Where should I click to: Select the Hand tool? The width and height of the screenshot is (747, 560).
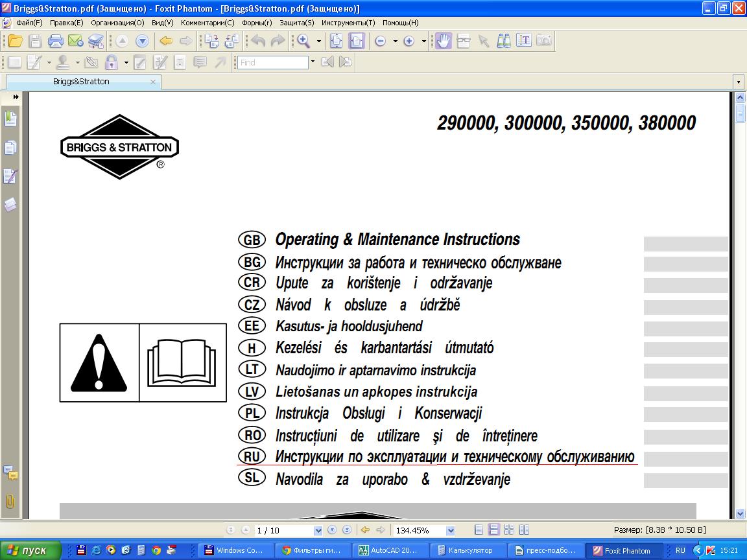coord(443,41)
